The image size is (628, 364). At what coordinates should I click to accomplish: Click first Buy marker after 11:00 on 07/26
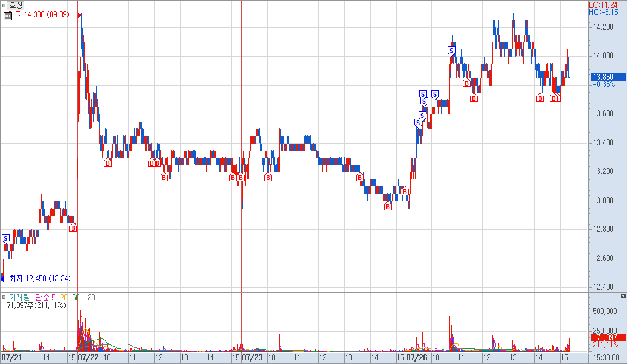466,83
